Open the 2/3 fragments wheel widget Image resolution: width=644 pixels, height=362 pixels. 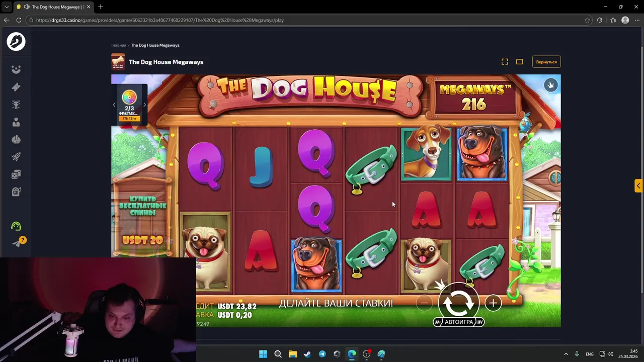click(129, 105)
